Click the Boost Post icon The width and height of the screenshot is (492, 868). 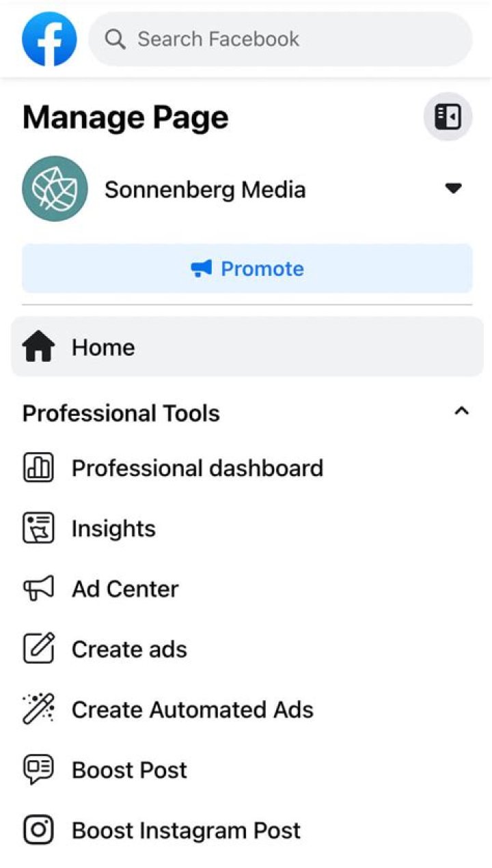tap(38, 770)
